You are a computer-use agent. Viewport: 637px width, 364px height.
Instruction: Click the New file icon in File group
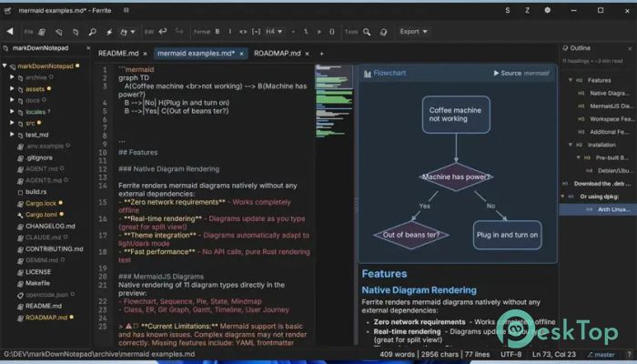click(x=42, y=32)
